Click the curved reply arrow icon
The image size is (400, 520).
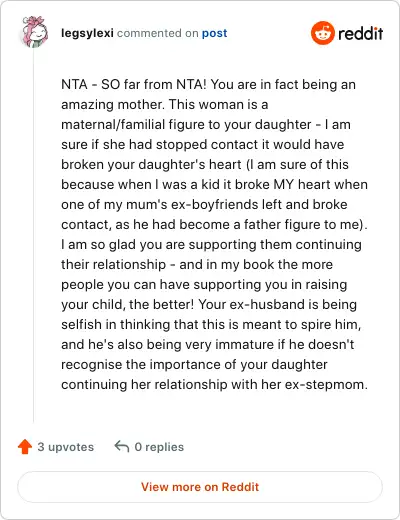coord(122,446)
